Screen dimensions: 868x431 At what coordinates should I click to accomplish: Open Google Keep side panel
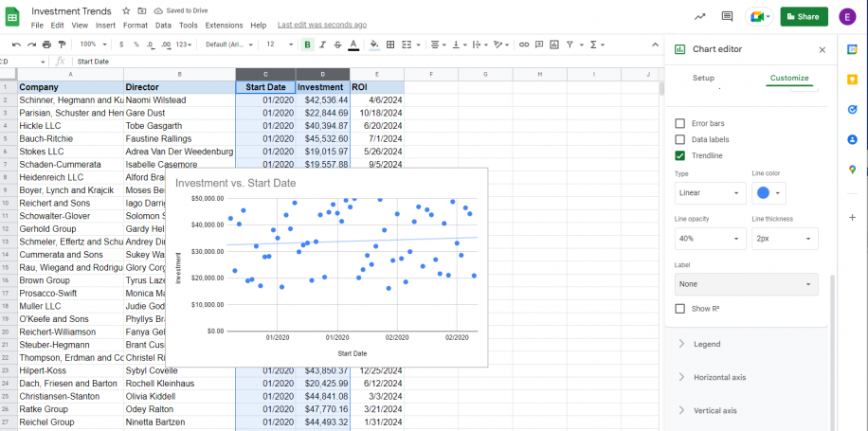pos(852,80)
